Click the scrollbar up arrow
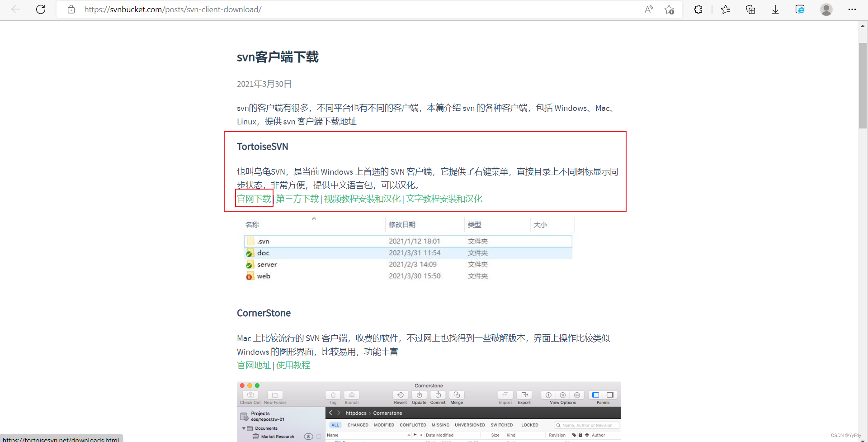868x442 pixels. point(863,26)
